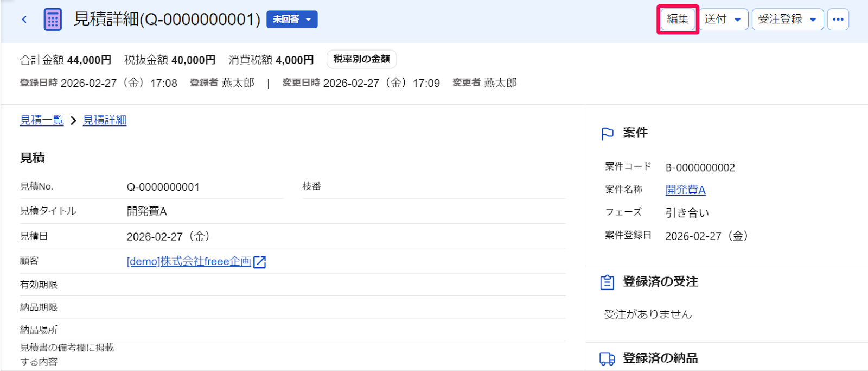Click the 案件登録日 value 2026-02-27（金）
Screen dimensions: 868x371
click(x=707, y=236)
